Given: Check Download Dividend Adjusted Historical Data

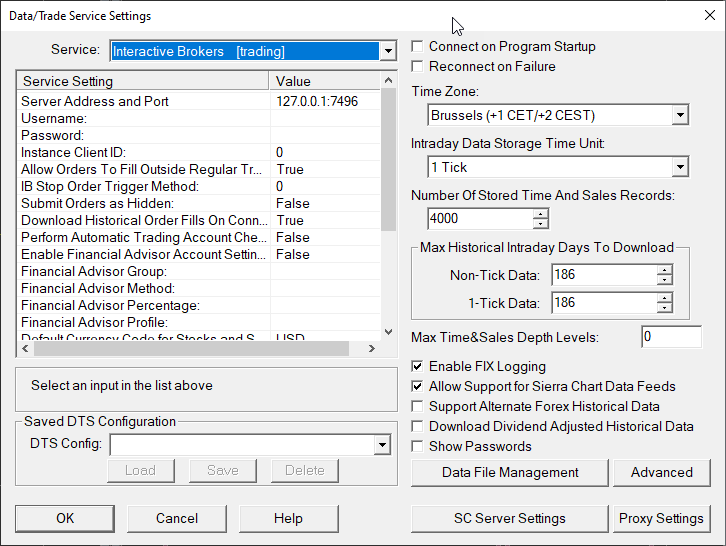Looking at the screenshot, I should 417,426.
